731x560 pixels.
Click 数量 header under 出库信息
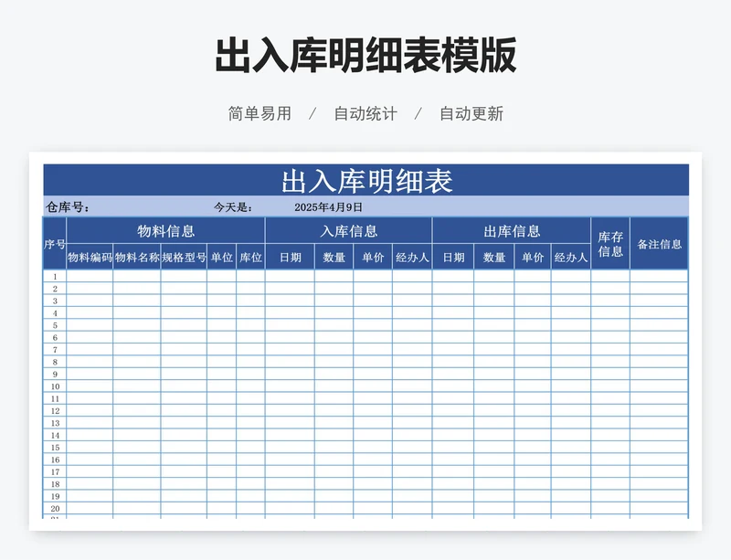(493, 257)
